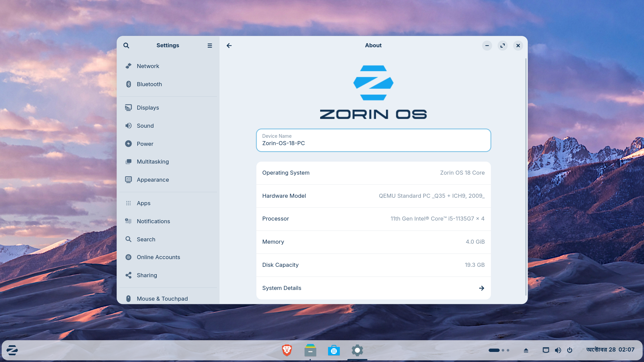Click the Mouse & Touchpad icon
Image resolution: width=644 pixels, height=362 pixels.
pyautogui.click(x=129, y=299)
